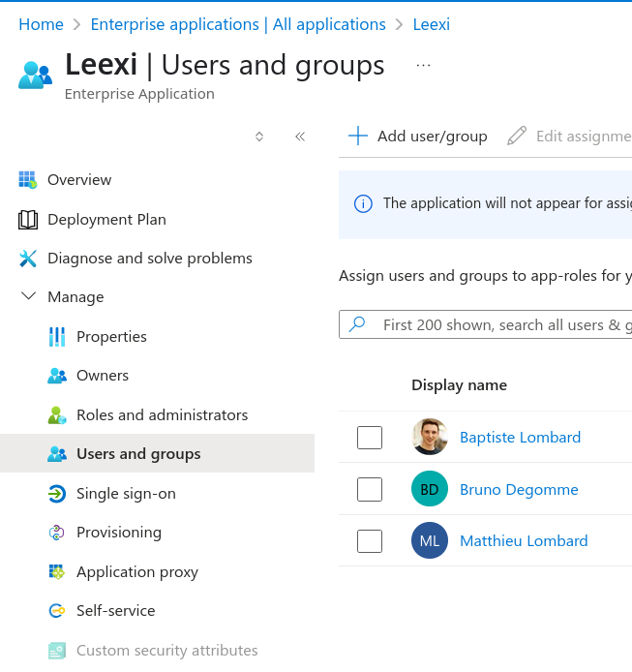Click the BD avatar for Bruno Degomme

click(x=430, y=489)
